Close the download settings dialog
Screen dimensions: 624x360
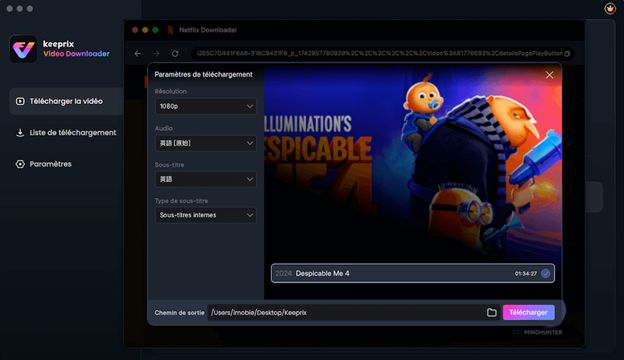[549, 75]
